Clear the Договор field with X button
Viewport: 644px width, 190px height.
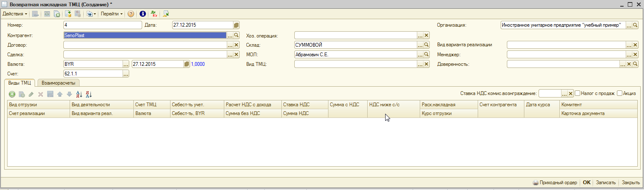[x=236, y=45]
